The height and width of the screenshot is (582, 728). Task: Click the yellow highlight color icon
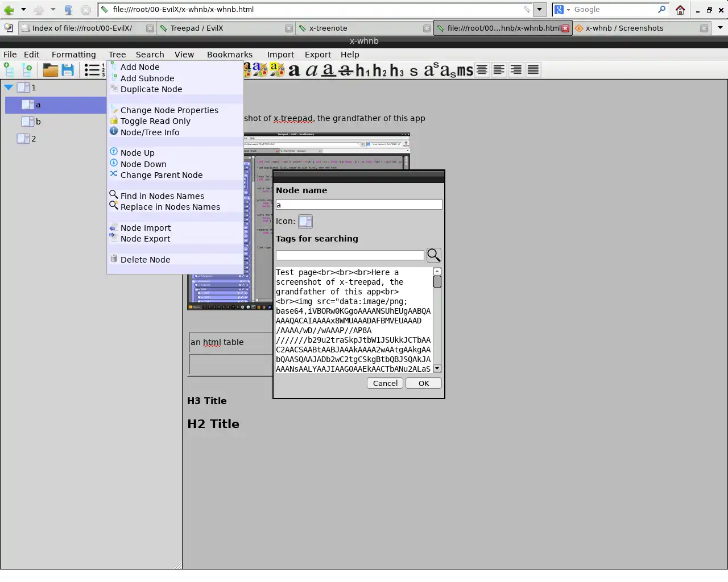pos(277,69)
